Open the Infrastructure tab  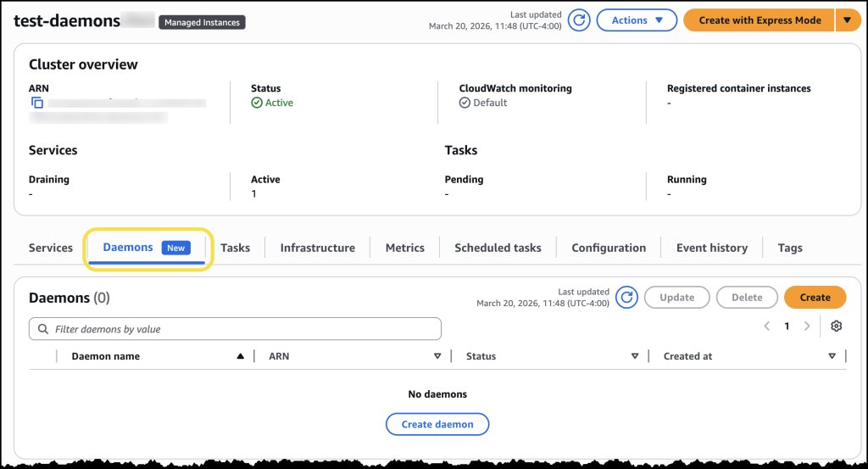(x=318, y=248)
